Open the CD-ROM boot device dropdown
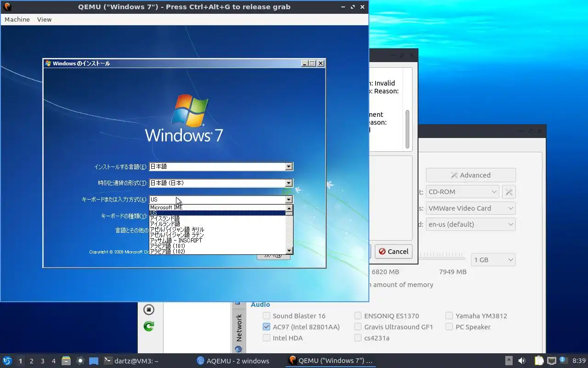 [x=462, y=192]
